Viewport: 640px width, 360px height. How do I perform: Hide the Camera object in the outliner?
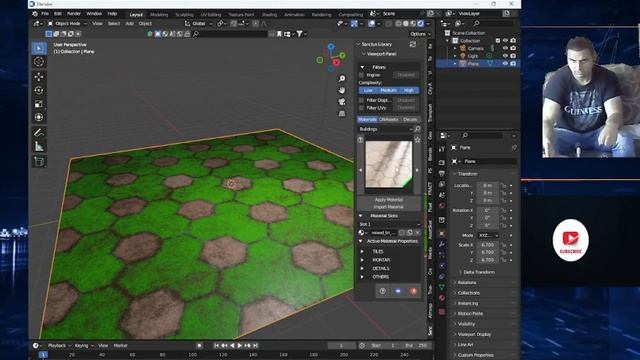(505, 48)
